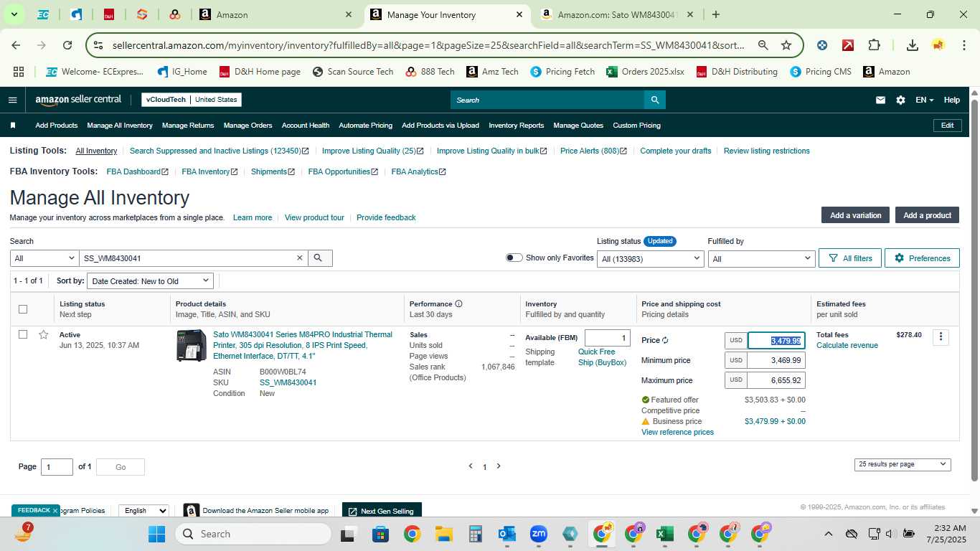
Task: Open browser downloads icon
Action: tap(912, 45)
